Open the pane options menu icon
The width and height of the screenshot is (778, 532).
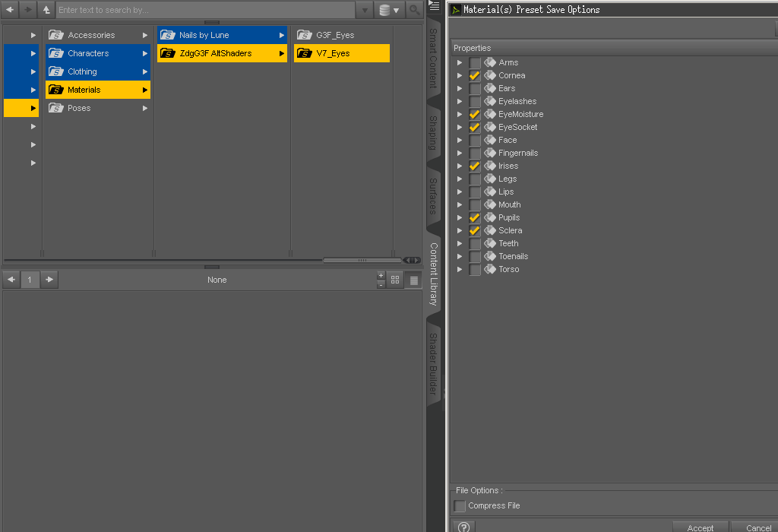[x=434, y=6]
